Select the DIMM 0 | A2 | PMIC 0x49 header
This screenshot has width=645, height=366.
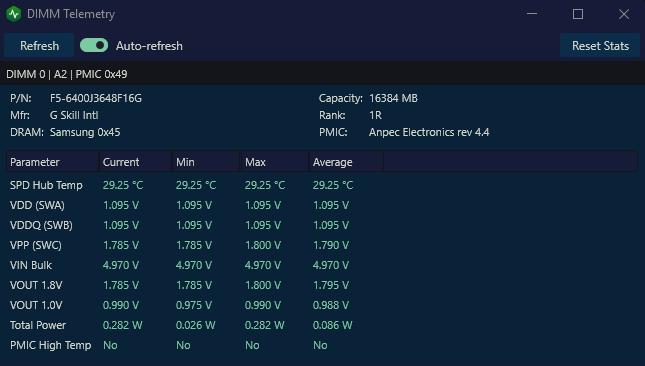pyautogui.click(x=67, y=74)
